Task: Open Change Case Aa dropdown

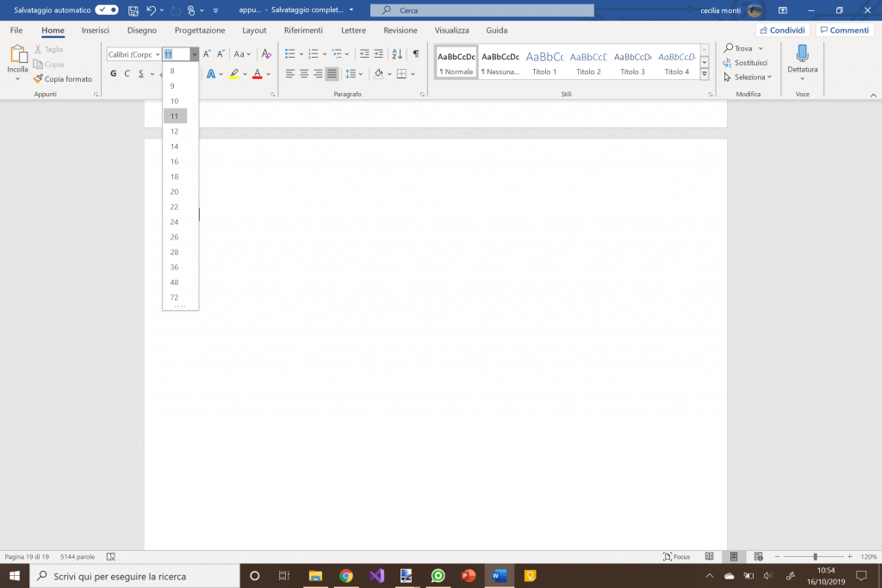Action: click(x=242, y=54)
